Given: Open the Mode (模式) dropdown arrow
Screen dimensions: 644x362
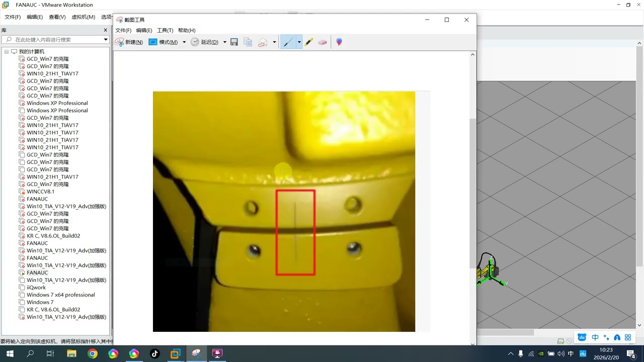Looking at the screenshot, I should pyautogui.click(x=184, y=42).
